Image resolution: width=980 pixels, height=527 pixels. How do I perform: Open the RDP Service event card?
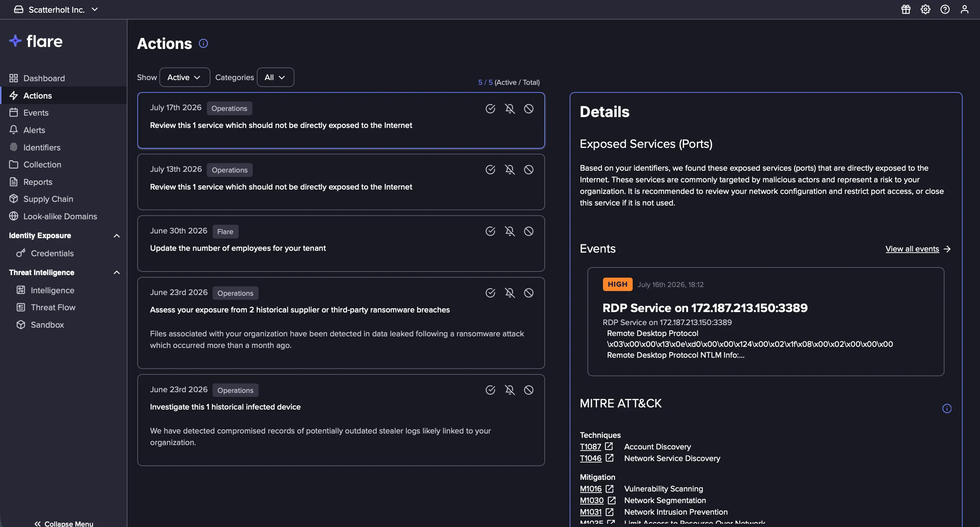pyautogui.click(x=766, y=321)
